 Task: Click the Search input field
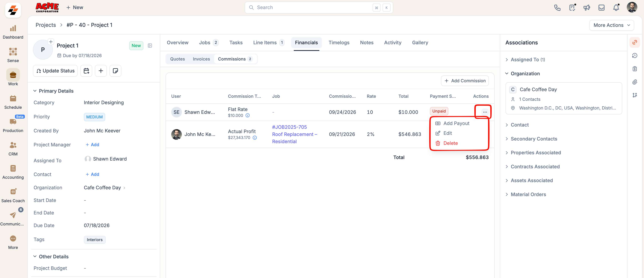319,8
